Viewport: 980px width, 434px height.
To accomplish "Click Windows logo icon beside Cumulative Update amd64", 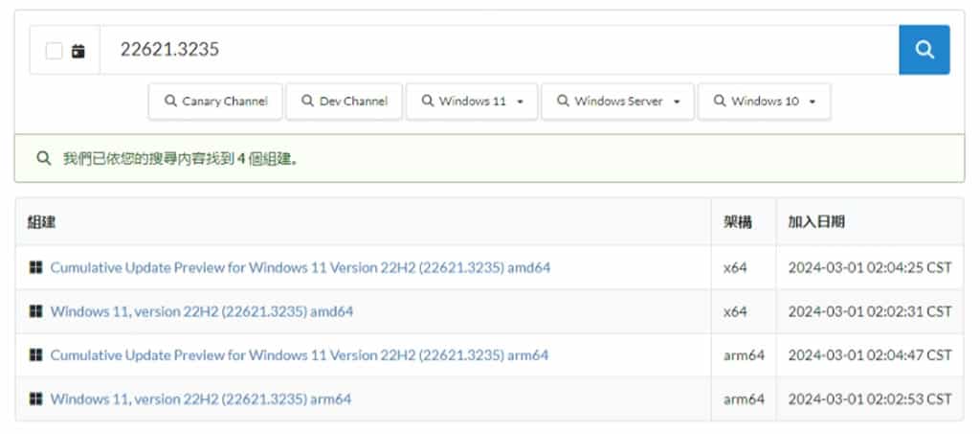I will point(35,267).
